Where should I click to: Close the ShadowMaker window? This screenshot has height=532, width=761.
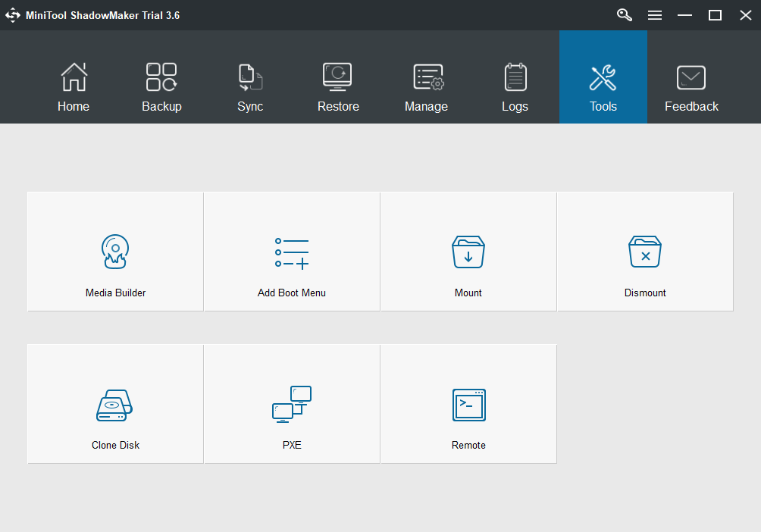tap(746, 15)
